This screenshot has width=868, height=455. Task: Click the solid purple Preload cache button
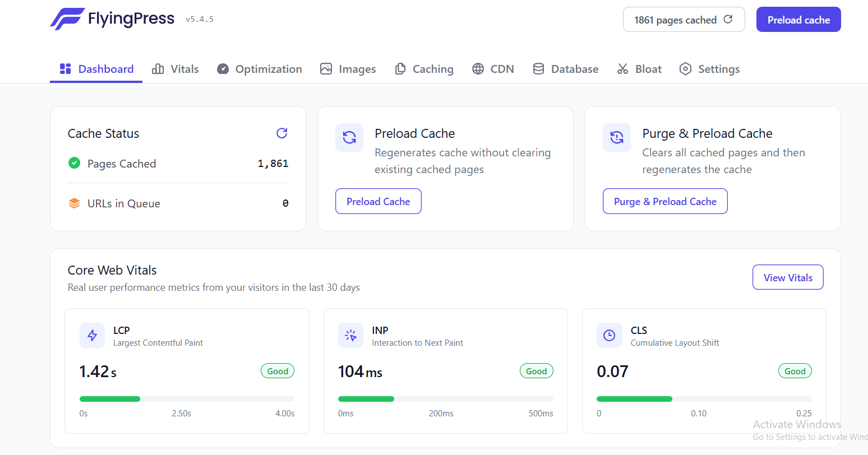(x=798, y=20)
